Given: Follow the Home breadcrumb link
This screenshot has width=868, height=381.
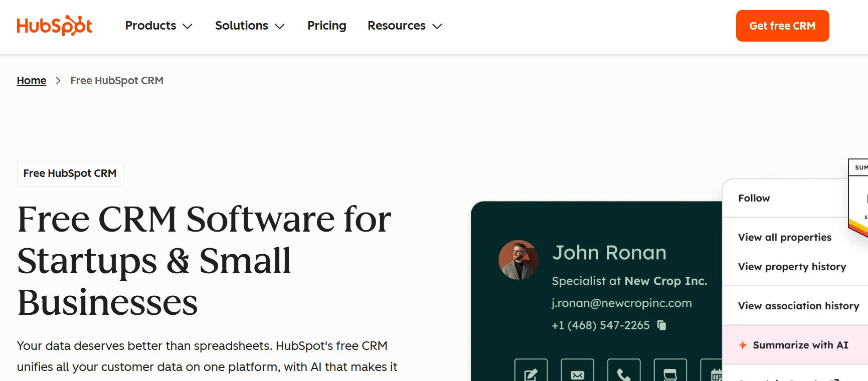Looking at the screenshot, I should pos(32,81).
